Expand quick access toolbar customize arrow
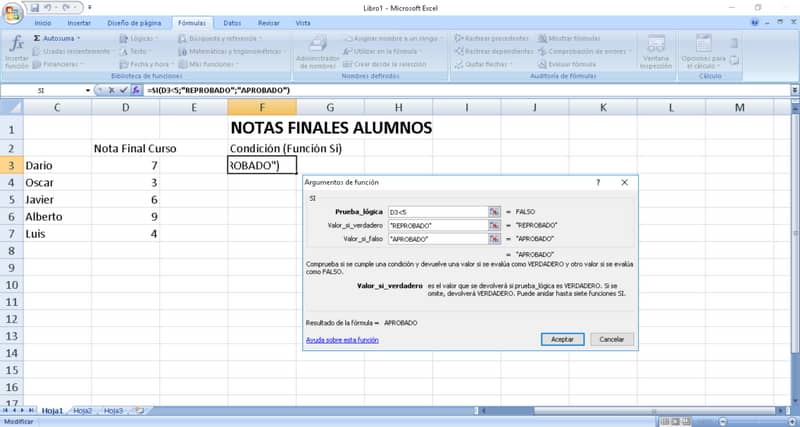This screenshot has width=800, height=427. click(x=90, y=8)
